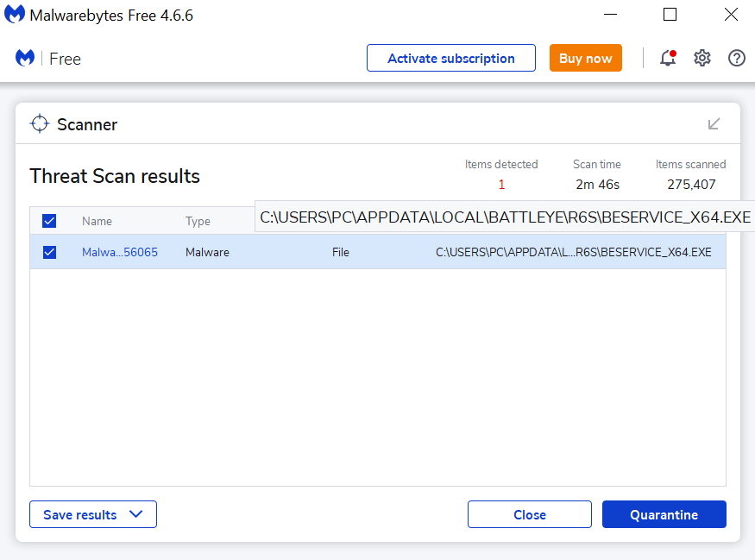Click the Items scanned value 275,407

click(691, 185)
